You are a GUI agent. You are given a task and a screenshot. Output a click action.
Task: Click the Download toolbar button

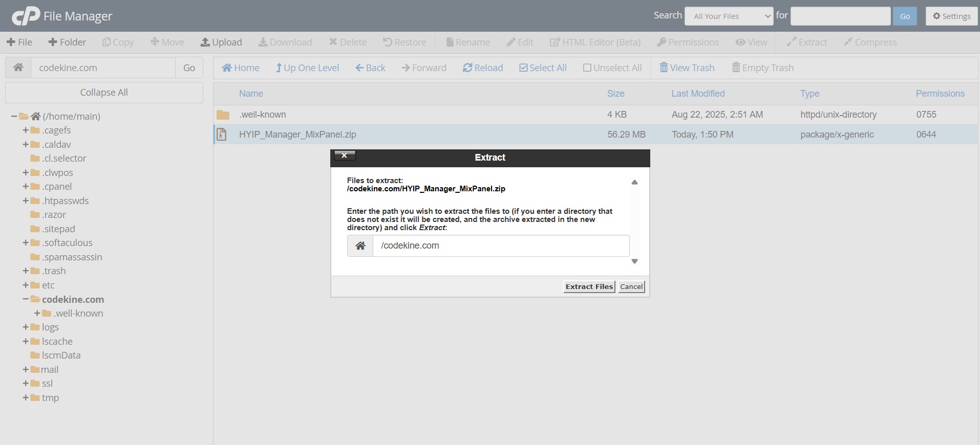[x=285, y=42]
